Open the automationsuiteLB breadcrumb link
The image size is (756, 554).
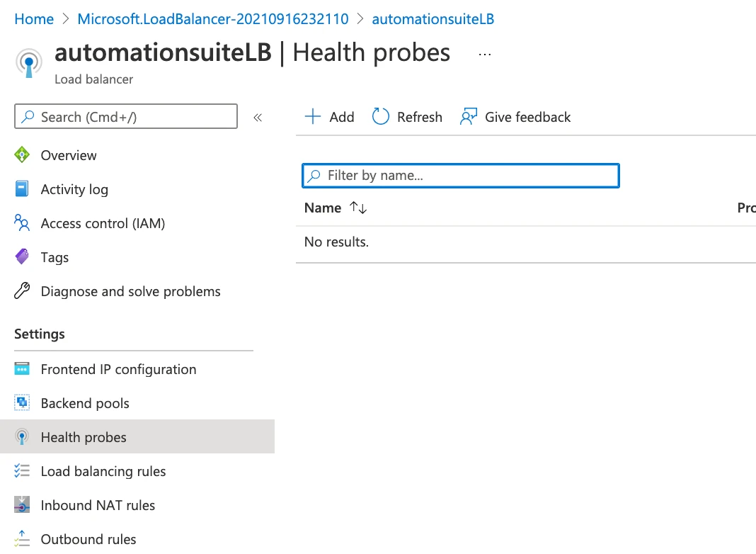click(x=433, y=19)
